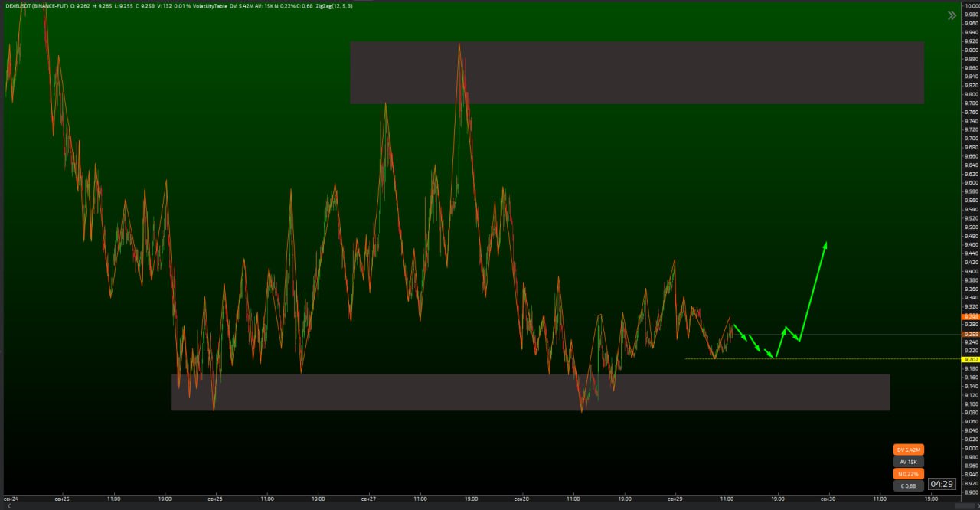
Task: Click the сен27 date on time axis
Action: [x=367, y=499]
